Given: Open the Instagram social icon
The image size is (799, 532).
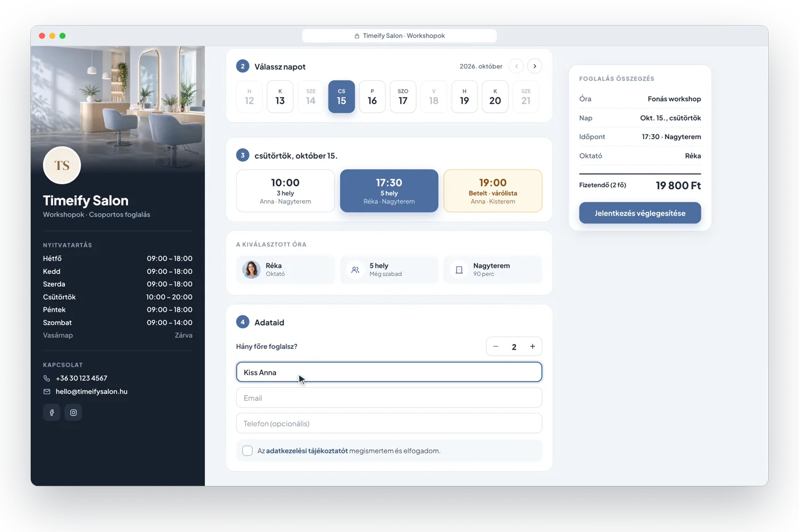Looking at the screenshot, I should (73, 412).
